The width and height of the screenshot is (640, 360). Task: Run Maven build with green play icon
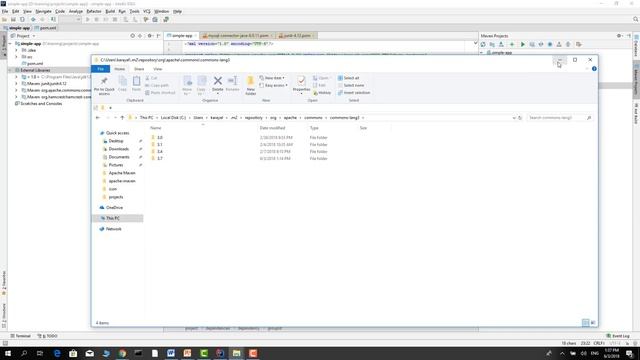coord(522,44)
